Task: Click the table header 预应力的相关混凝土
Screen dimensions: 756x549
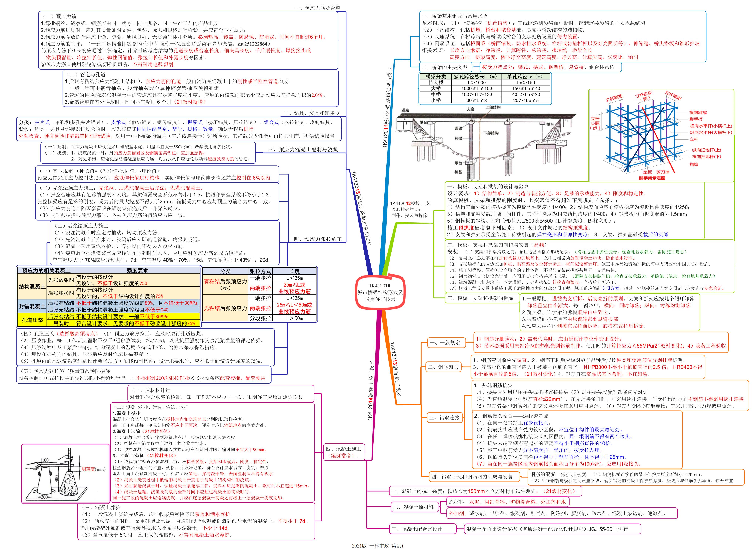Action: click(46, 270)
